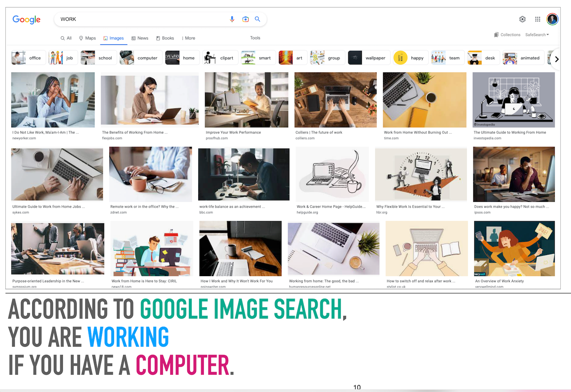Open Improve Your Work Performance image
Viewport: 571px width, 392px height.
pyautogui.click(x=246, y=100)
